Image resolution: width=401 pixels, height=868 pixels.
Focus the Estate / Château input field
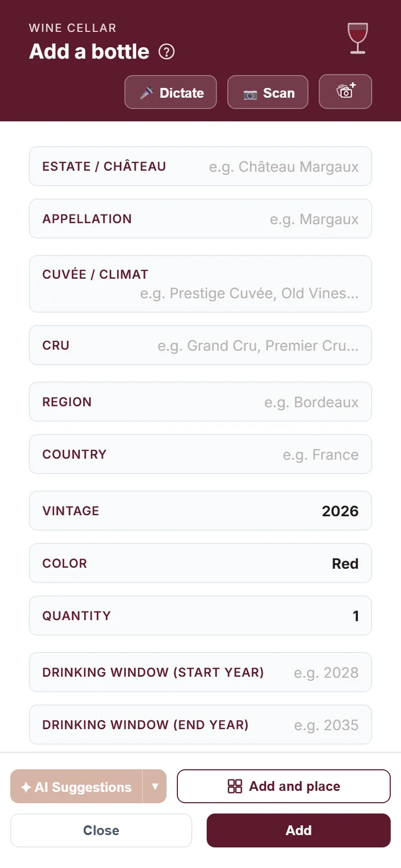(200, 166)
